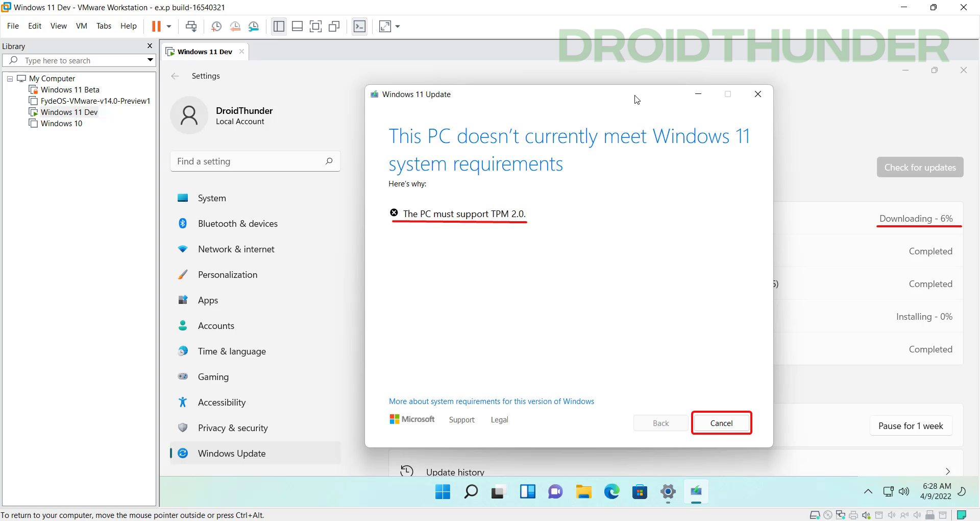Click the stretch guest display icon
Screen dimensions: 980x521
point(385,26)
